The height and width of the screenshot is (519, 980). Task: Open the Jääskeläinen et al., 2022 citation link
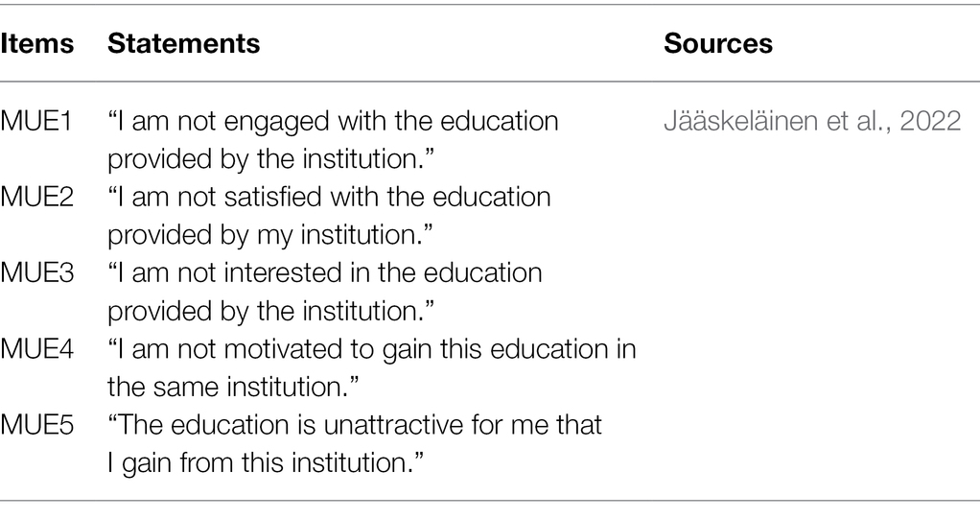click(812, 121)
